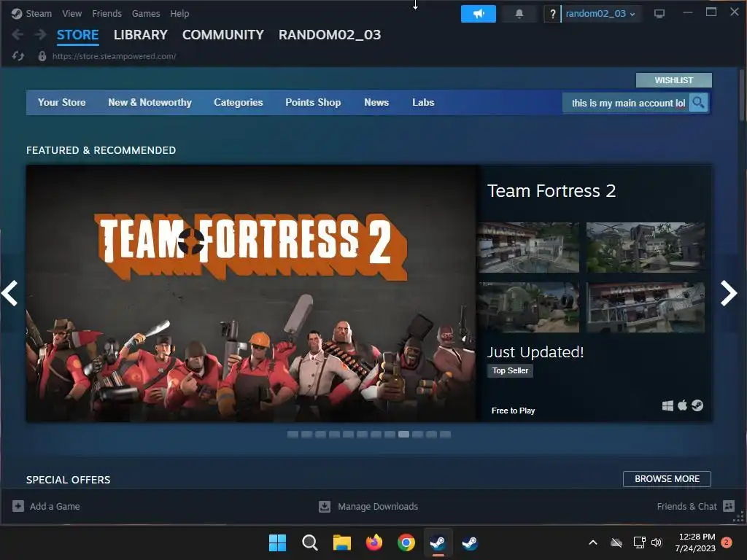The width and height of the screenshot is (747, 560).
Task: Click the Team Fortress 2 title text
Action: (551, 191)
